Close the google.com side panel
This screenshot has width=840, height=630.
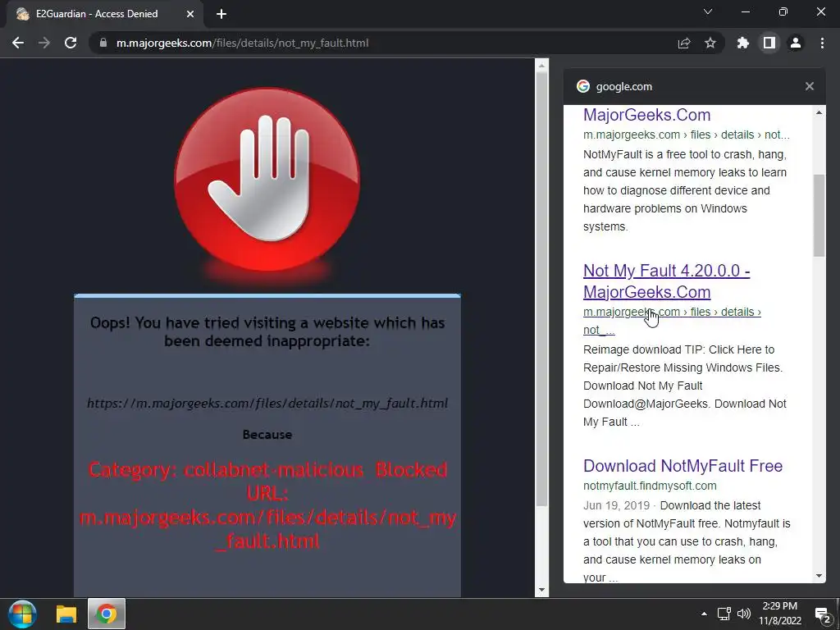click(810, 86)
